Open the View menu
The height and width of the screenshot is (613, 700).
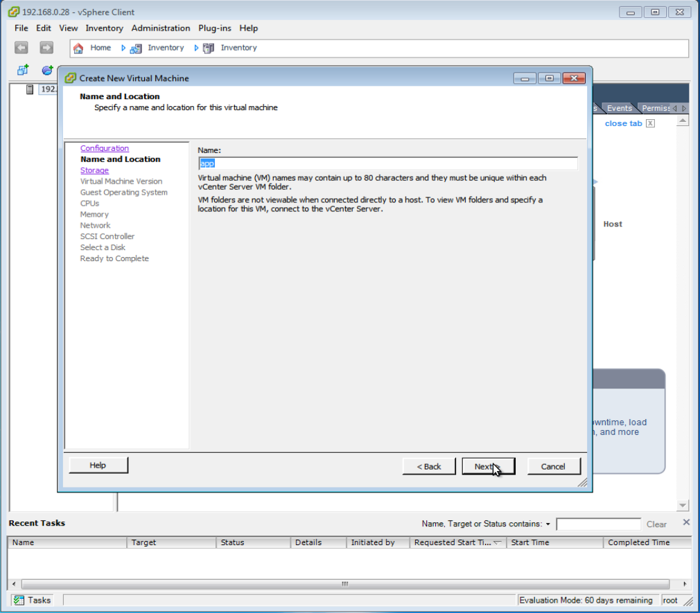[x=69, y=28]
